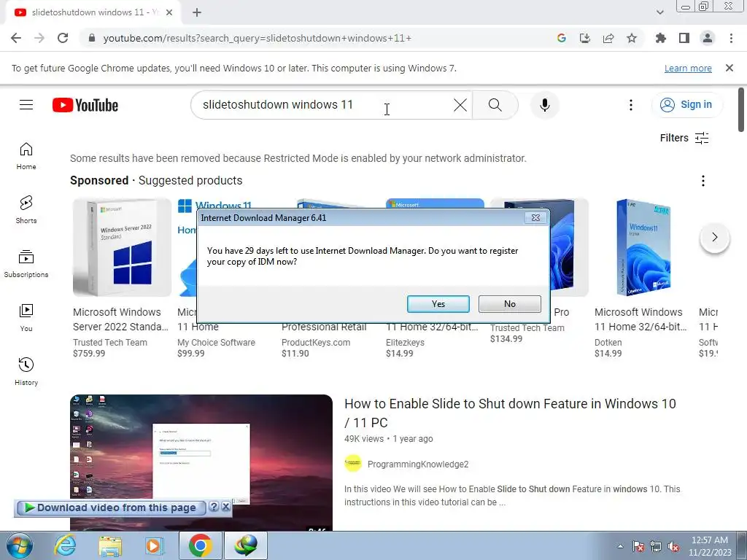Open the Slide to Shut down video thumbnail
The width and height of the screenshot is (747, 560).
click(201, 462)
